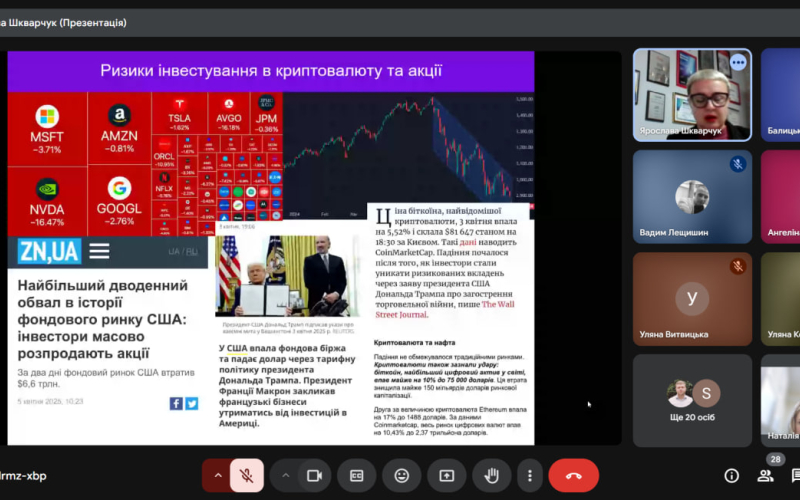Click muted mic icon on Уляна Витвицька tile
The height and width of the screenshot is (500, 800).
[x=737, y=266]
